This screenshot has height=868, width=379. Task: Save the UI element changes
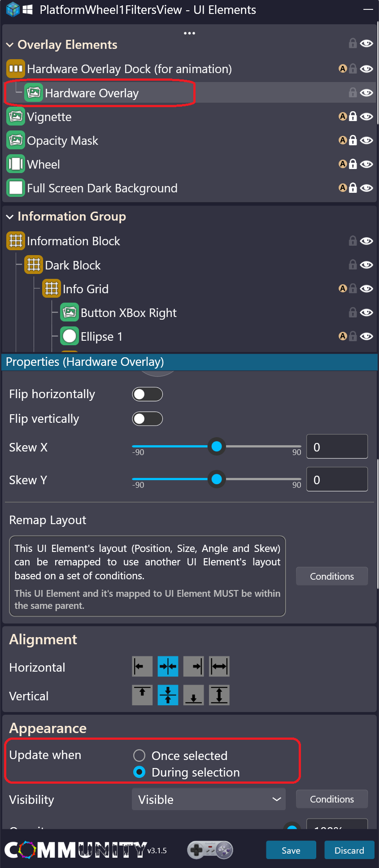[291, 850]
